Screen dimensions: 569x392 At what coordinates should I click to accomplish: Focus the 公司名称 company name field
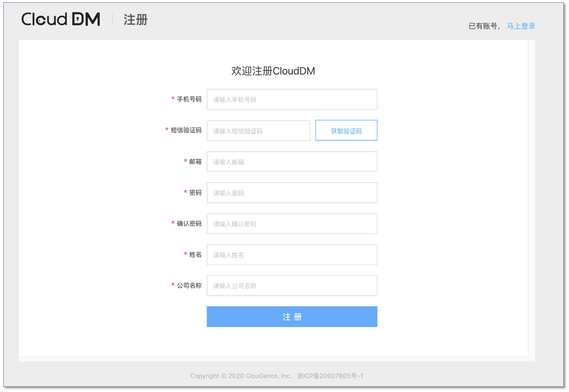(292, 286)
